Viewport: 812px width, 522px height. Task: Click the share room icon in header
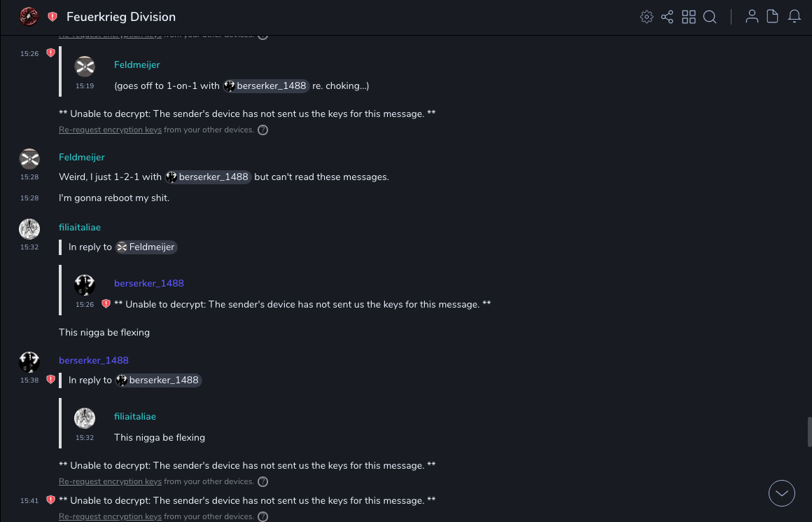click(x=667, y=17)
